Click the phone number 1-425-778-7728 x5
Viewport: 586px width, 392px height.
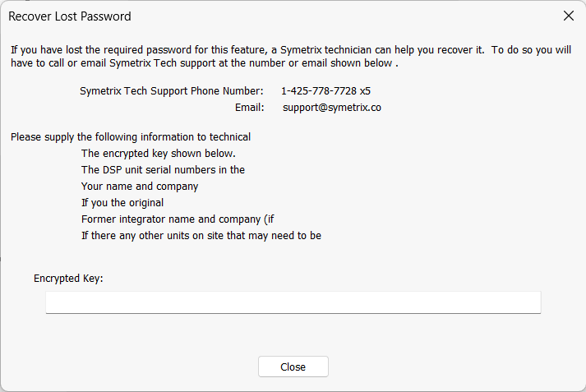click(325, 90)
